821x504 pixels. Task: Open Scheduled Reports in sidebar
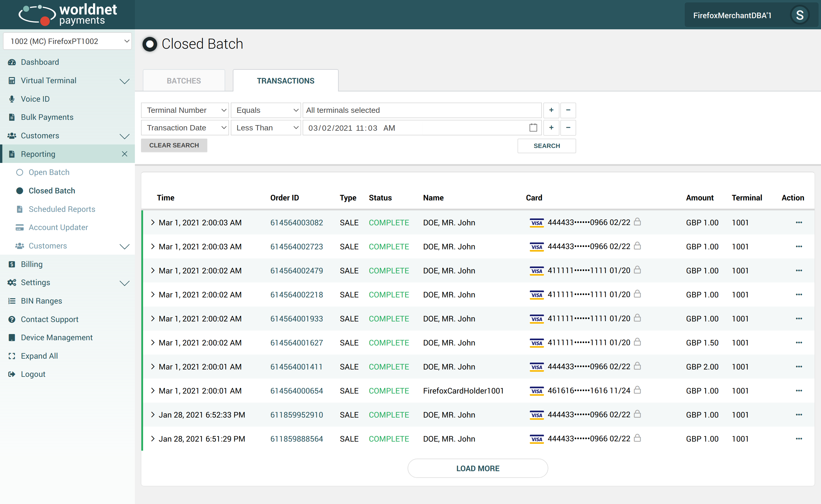(62, 209)
